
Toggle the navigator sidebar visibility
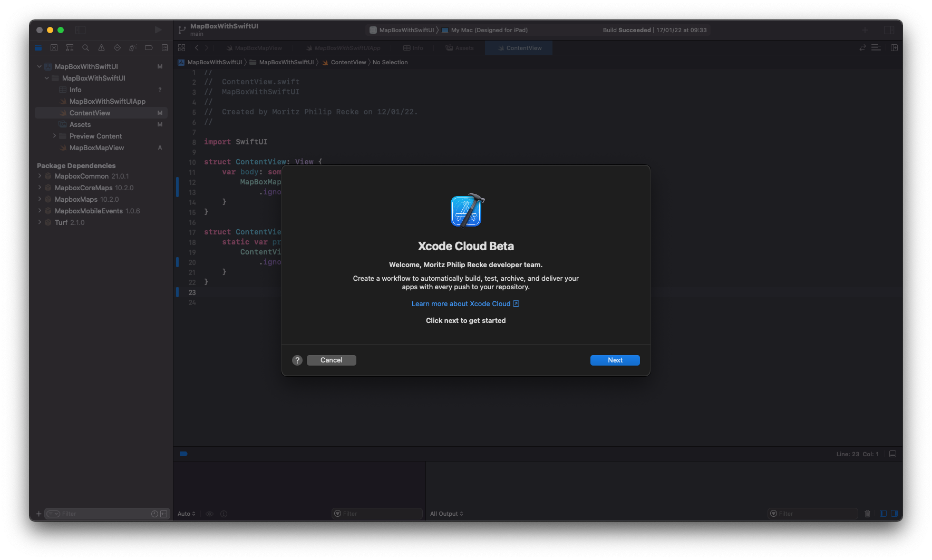pyautogui.click(x=81, y=30)
